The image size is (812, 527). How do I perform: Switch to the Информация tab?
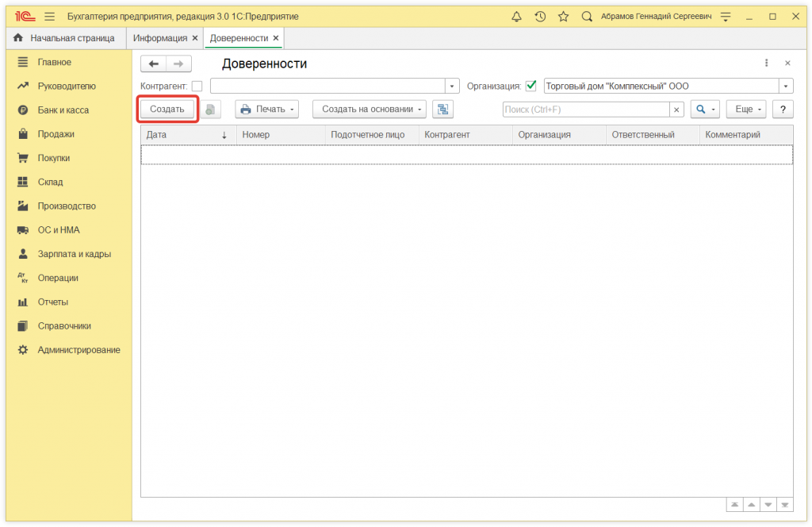pyautogui.click(x=160, y=38)
